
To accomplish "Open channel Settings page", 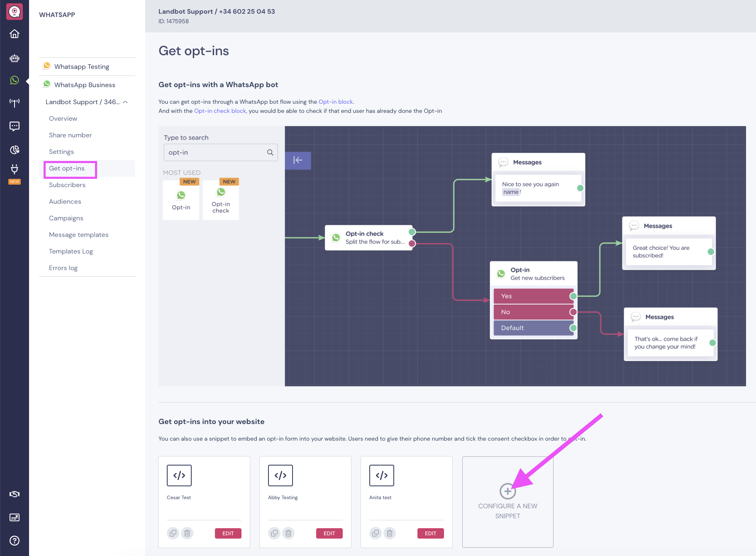I will coord(61,152).
